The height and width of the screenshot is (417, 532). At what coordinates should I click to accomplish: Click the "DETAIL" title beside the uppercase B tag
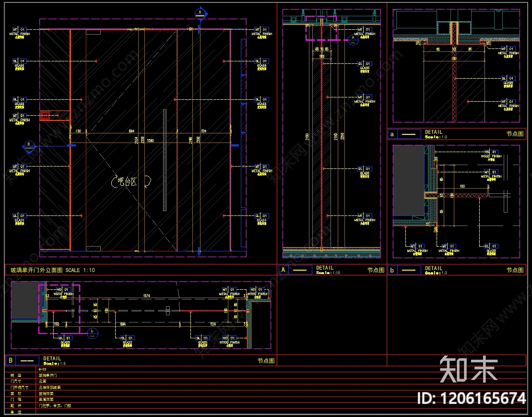tap(52, 358)
